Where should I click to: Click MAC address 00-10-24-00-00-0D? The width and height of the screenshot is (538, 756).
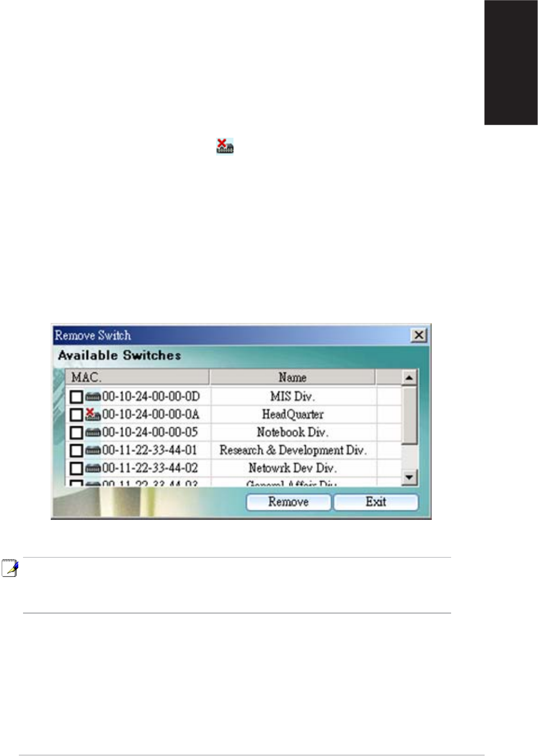(151, 396)
